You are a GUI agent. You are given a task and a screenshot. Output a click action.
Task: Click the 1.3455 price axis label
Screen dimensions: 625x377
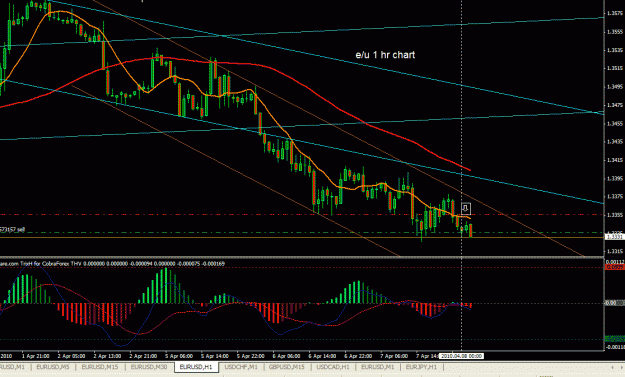click(615, 124)
